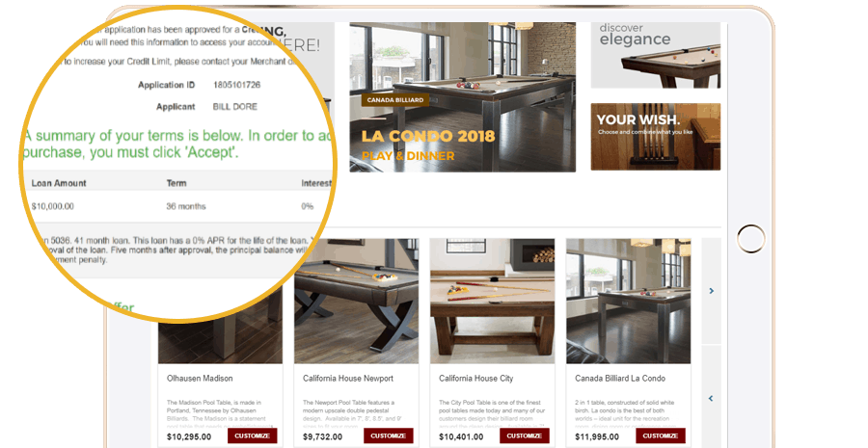Customize the Canada Billiard La Condo table

tap(661, 435)
